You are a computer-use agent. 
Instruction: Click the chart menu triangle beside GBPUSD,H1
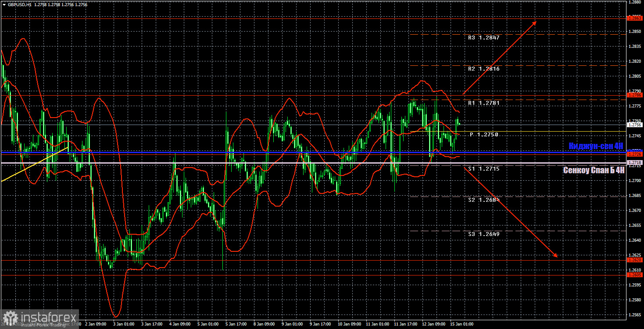coord(4,4)
